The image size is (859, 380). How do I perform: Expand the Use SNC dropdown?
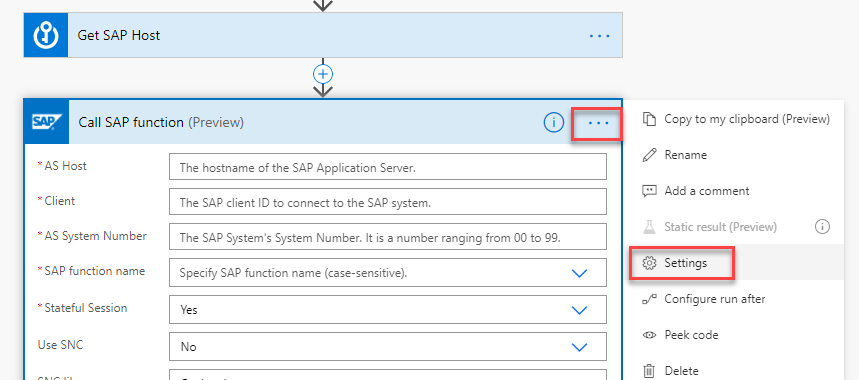579,347
